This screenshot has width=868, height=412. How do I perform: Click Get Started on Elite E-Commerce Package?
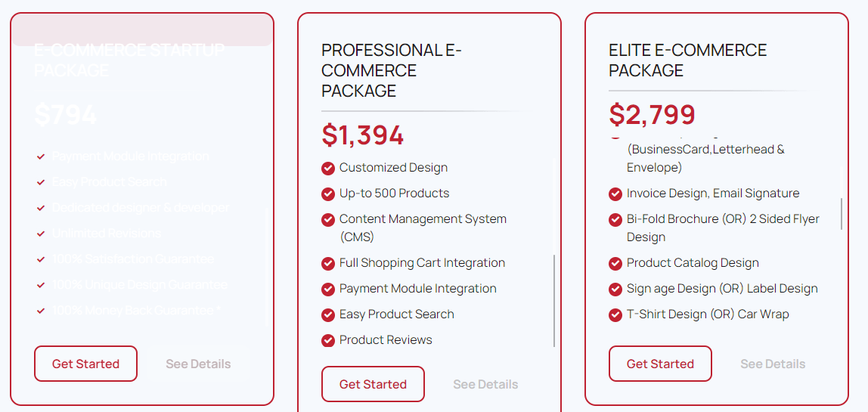click(x=660, y=364)
